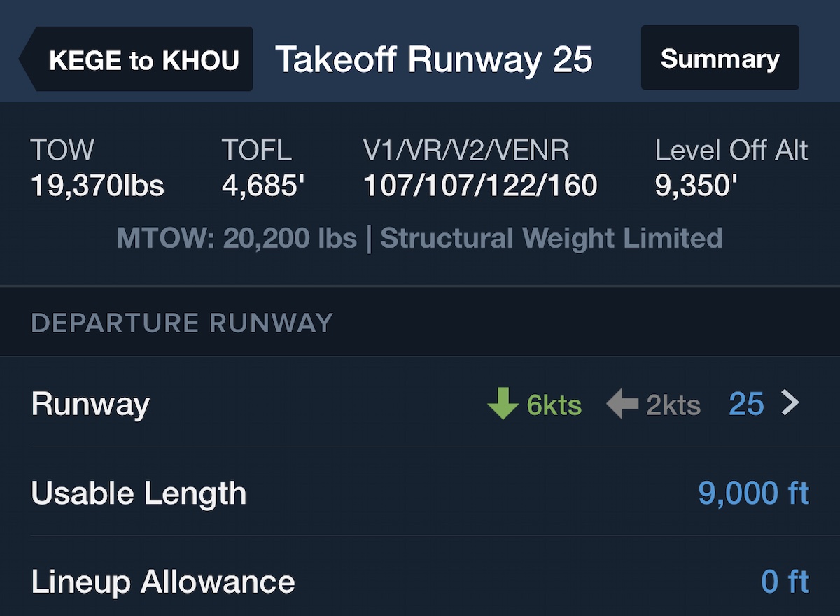Click the Takeoff Runway 25 title

point(434,59)
